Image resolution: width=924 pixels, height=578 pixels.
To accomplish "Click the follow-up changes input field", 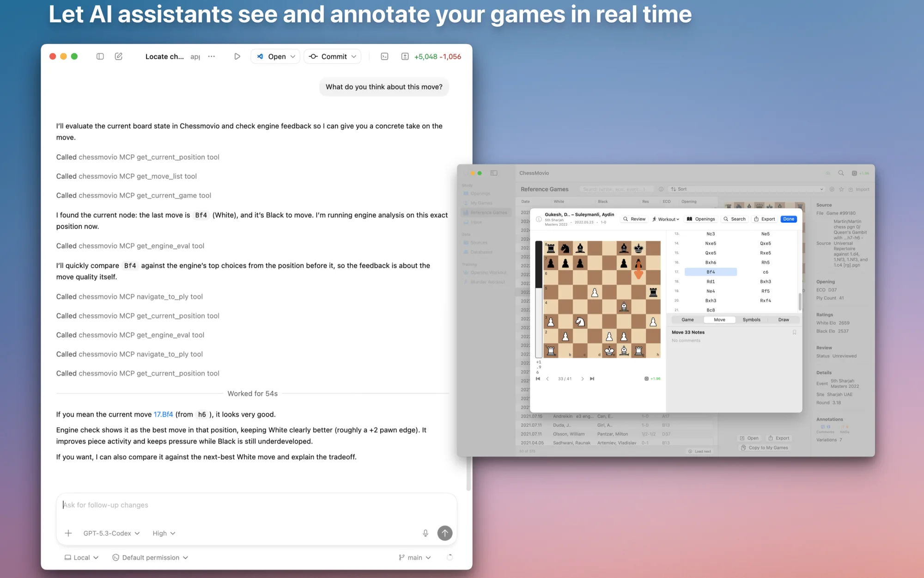I will point(256,505).
